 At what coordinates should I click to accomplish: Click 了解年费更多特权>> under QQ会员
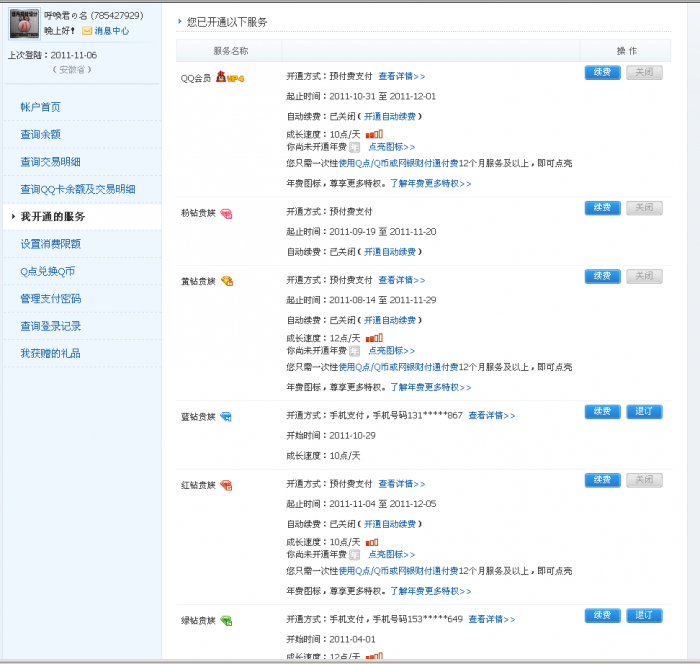coord(431,184)
